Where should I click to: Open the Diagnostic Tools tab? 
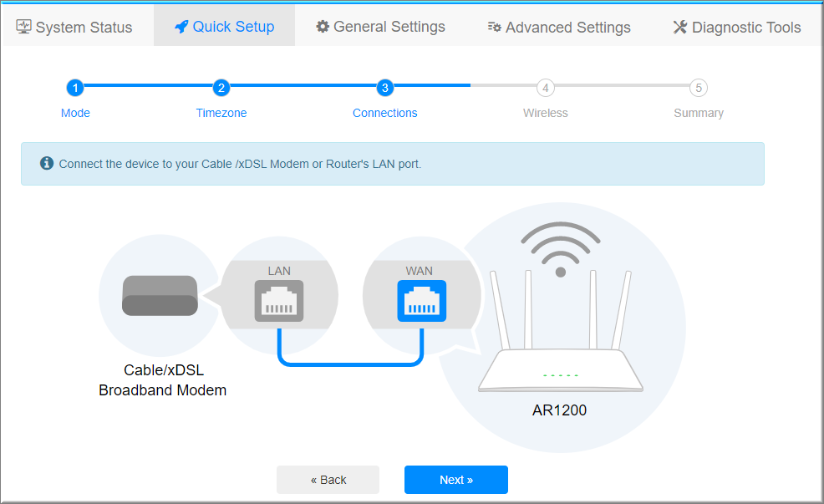pos(736,27)
